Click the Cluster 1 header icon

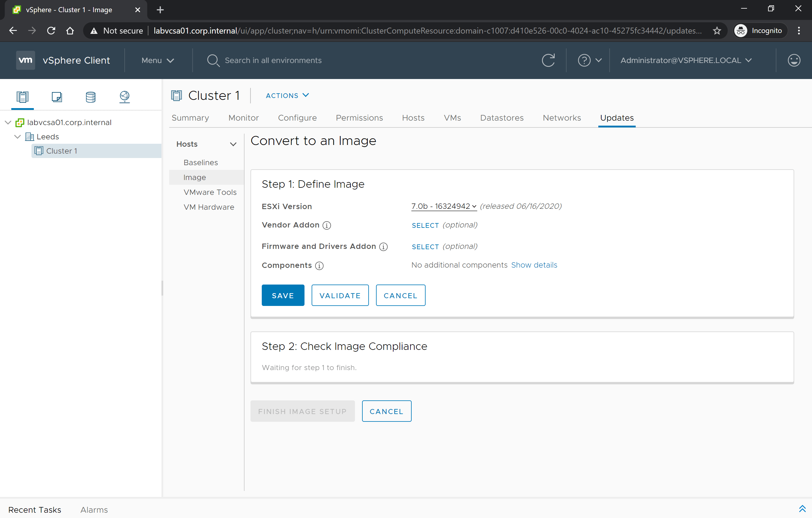(176, 96)
